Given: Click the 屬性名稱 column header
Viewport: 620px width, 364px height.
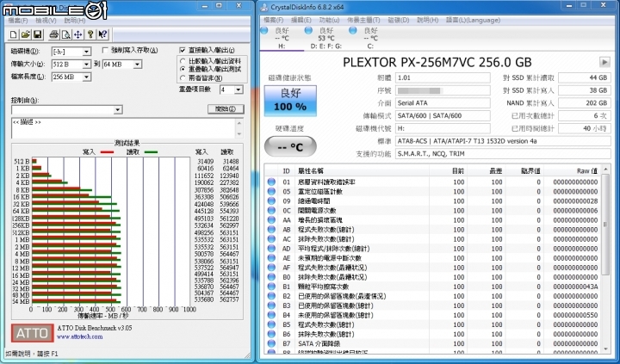Looking at the screenshot, I should 311,171.
